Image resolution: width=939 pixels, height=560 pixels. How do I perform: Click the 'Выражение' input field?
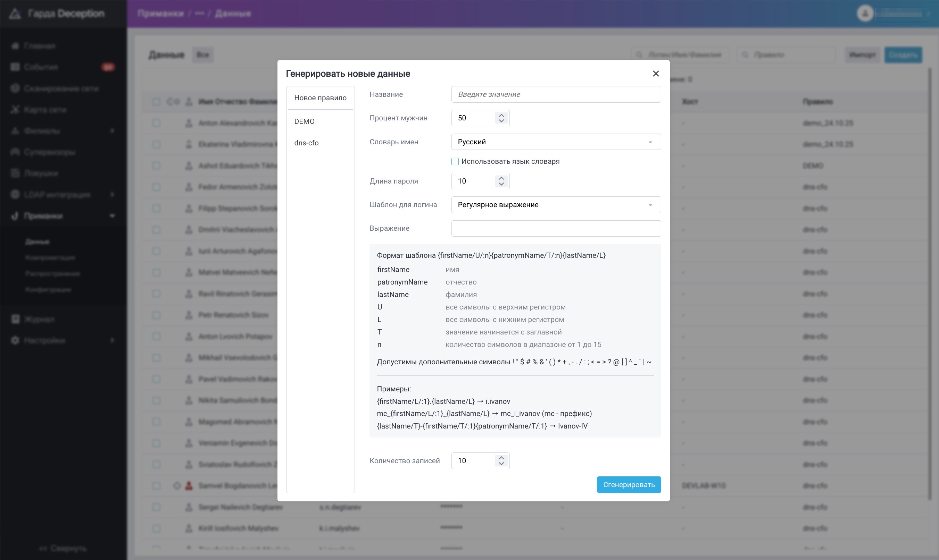[556, 228]
